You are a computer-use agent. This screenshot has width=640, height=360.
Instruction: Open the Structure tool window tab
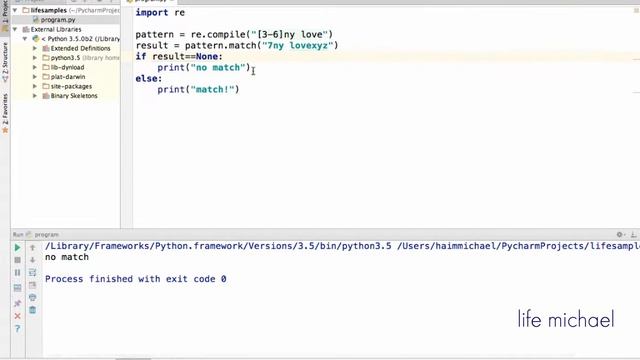(x=5, y=61)
